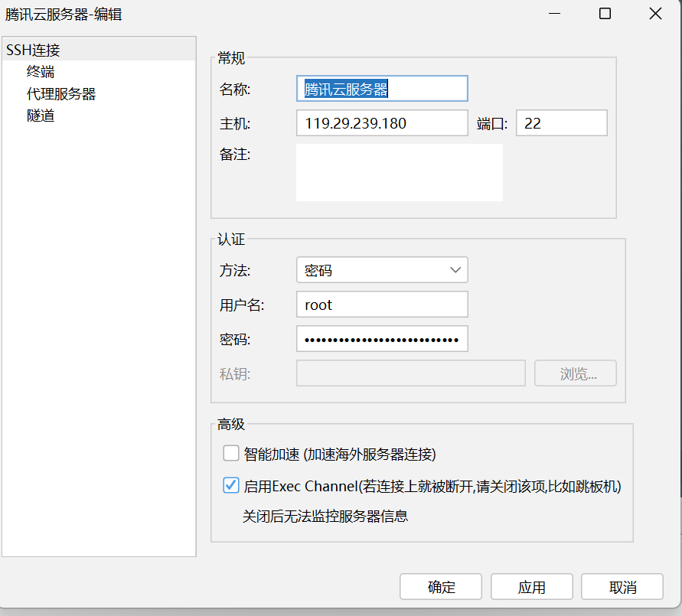Minimize the 腾讯云服务器-编辑 window
The width and height of the screenshot is (682, 616).
[555, 14]
